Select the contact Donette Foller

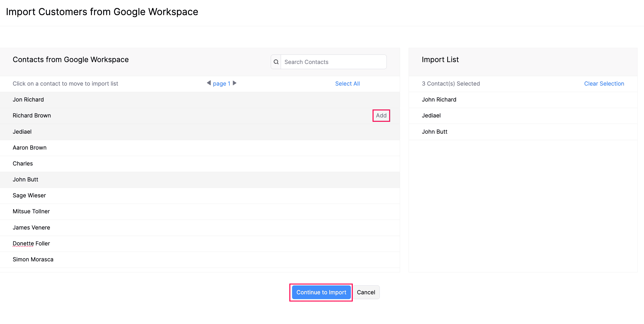click(31, 243)
